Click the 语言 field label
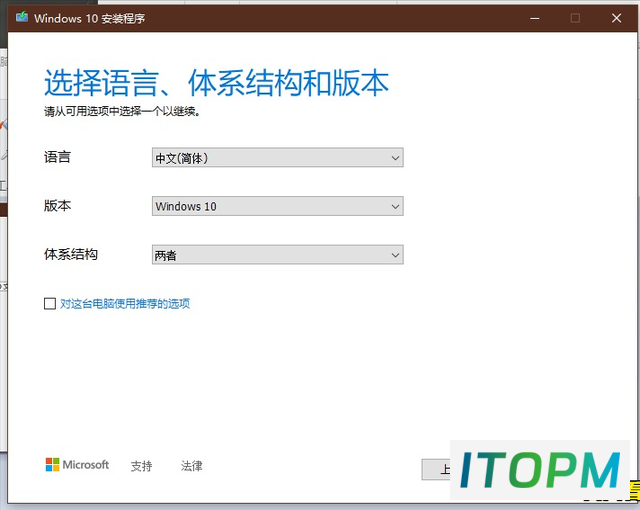 (58, 157)
